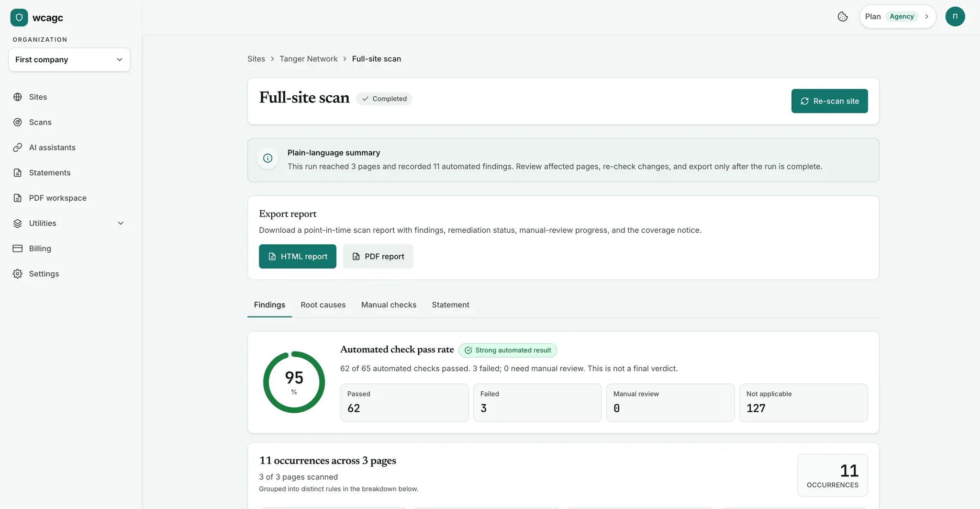The width and height of the screenshot is (980, 509).
Task: Click the Agency plan badge
Action: (x=902, y=17)
